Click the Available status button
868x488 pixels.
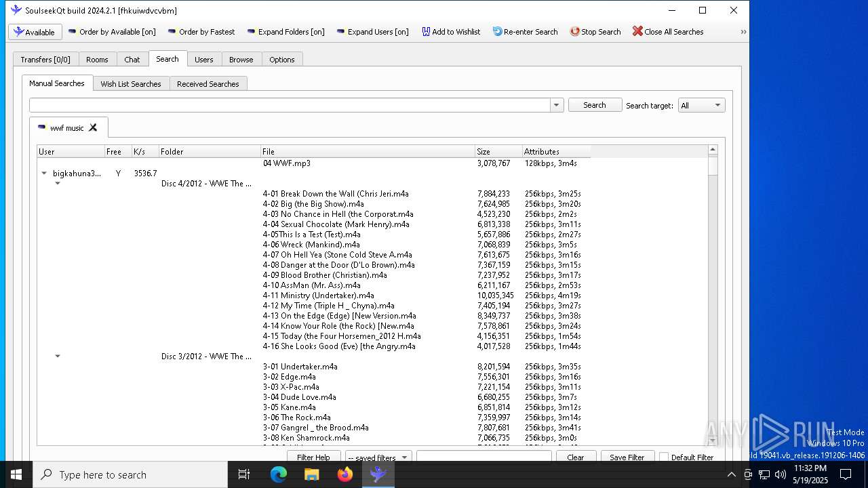35,32
